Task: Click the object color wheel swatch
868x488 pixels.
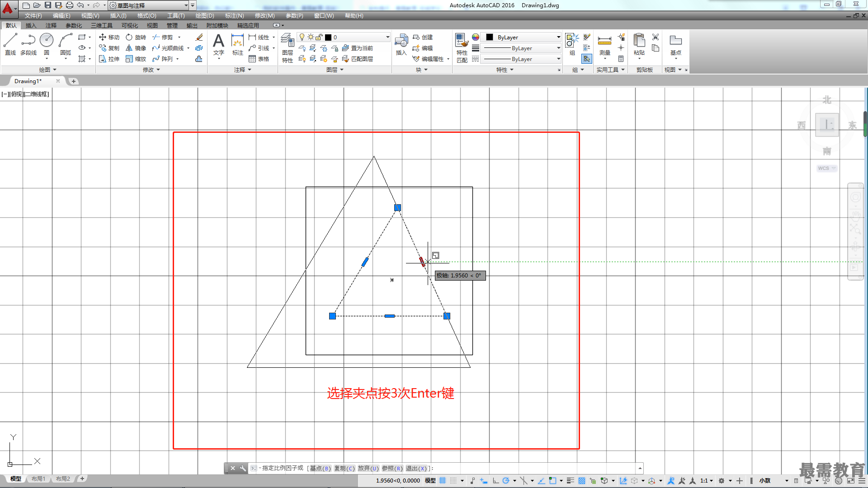Action: tap(475, 37)
